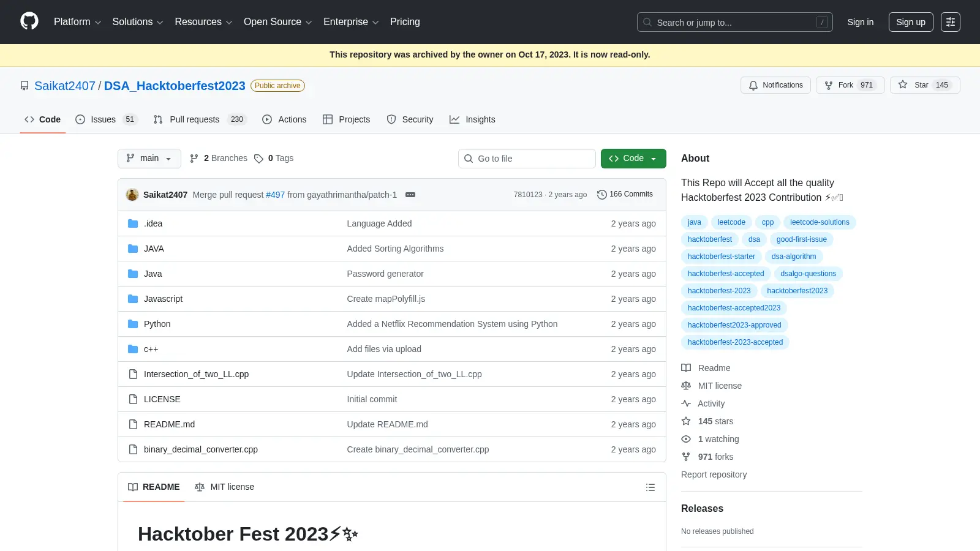Click the .idea folder icon
980x551 pixels.
coord(133,223)
